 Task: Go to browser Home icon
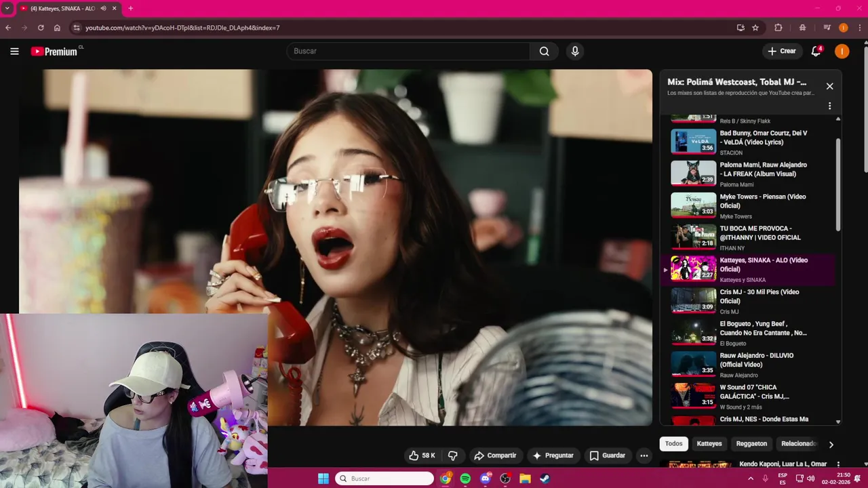pos(57,28)
